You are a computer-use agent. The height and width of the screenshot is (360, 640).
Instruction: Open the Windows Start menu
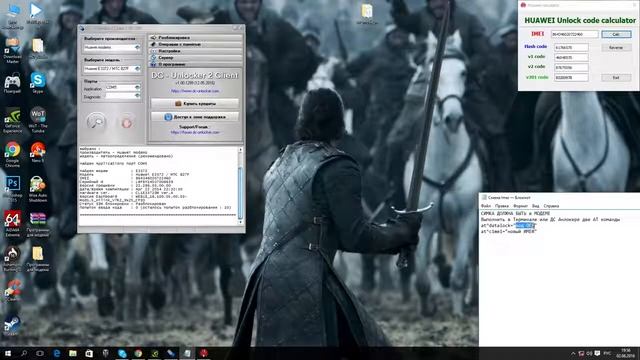click(x=8, y=353)
